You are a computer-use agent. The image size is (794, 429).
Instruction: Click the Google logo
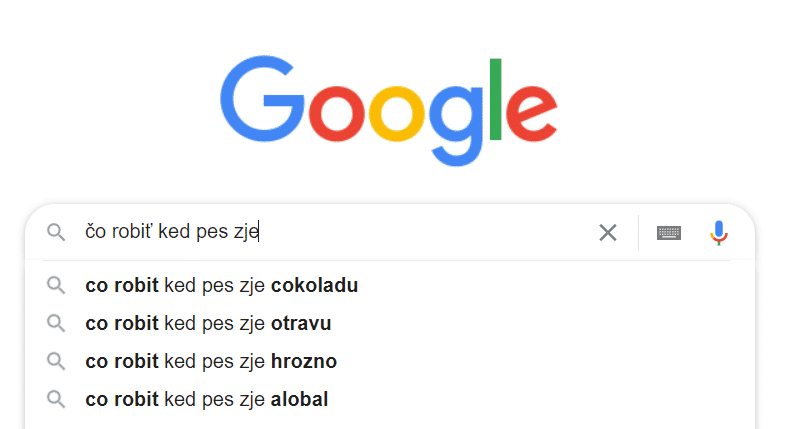[389, 110]
